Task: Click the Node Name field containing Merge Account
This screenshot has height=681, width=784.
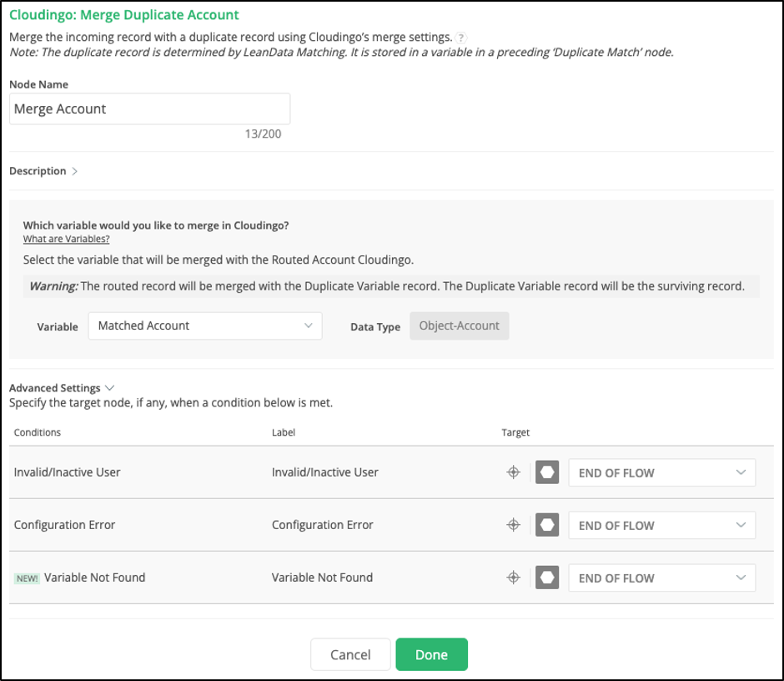Action: [149, 108]
